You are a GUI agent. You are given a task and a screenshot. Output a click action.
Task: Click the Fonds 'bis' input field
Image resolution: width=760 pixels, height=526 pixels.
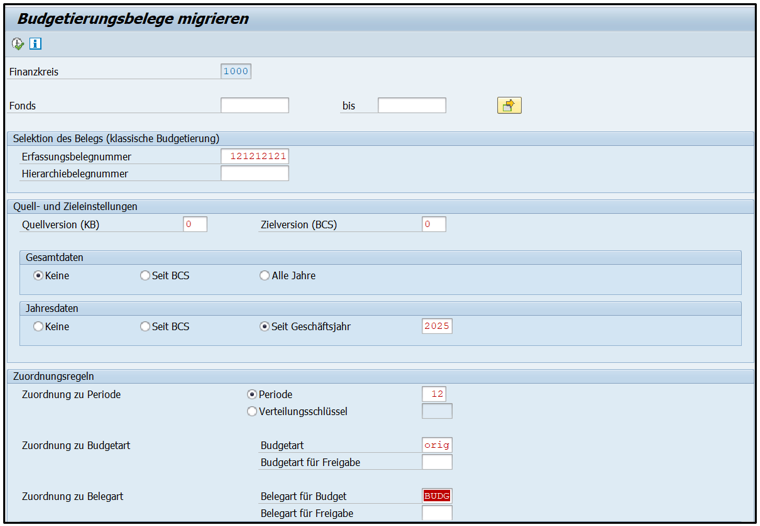point(411,105)
